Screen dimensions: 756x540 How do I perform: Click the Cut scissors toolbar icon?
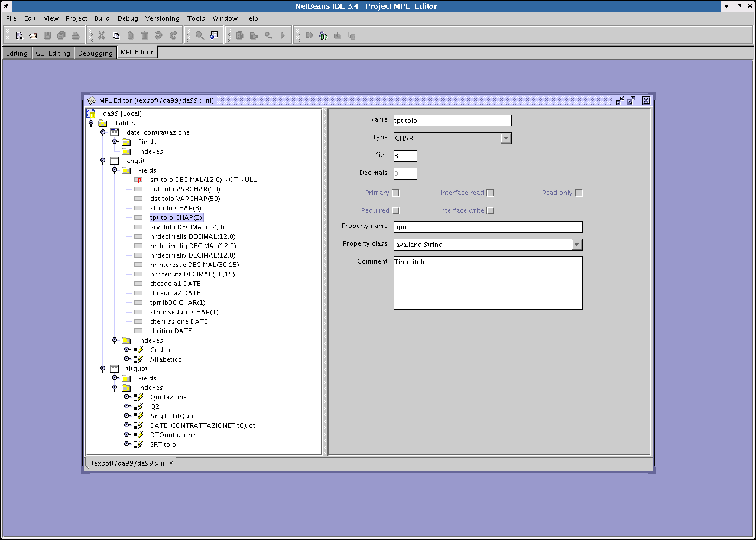102,35
